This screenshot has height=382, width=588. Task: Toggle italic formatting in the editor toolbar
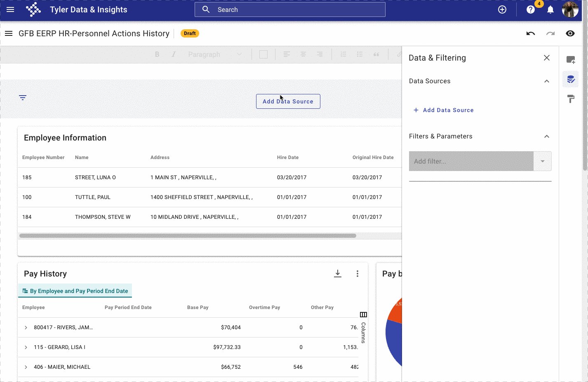[x=174, y=54]
